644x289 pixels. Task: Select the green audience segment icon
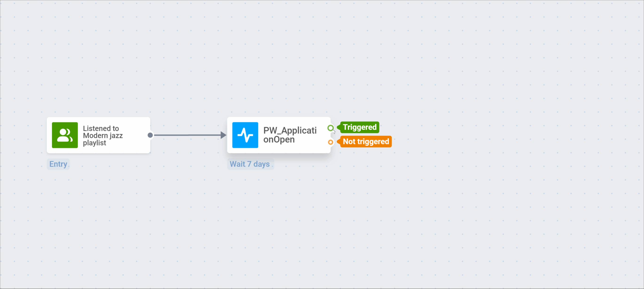point(65,135)
